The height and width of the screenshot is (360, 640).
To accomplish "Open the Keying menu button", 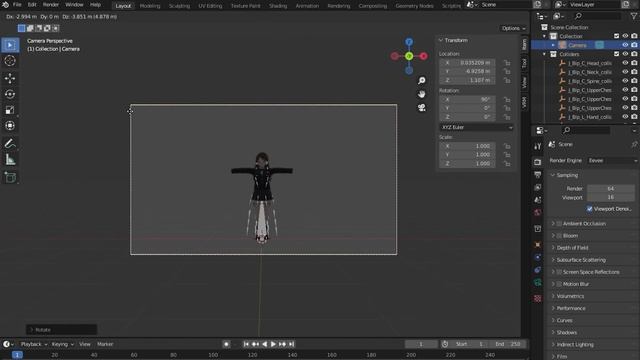I will [62, 344].
